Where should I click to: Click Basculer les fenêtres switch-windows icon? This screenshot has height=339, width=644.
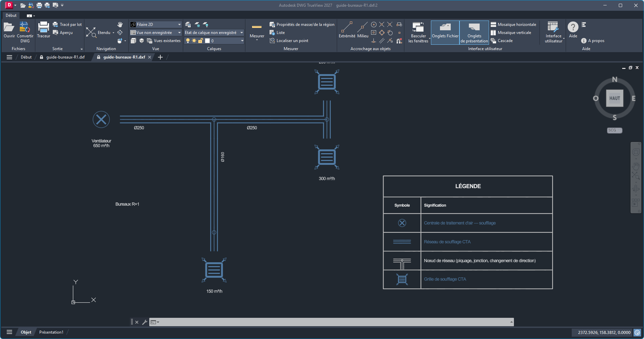click(418, 27)
